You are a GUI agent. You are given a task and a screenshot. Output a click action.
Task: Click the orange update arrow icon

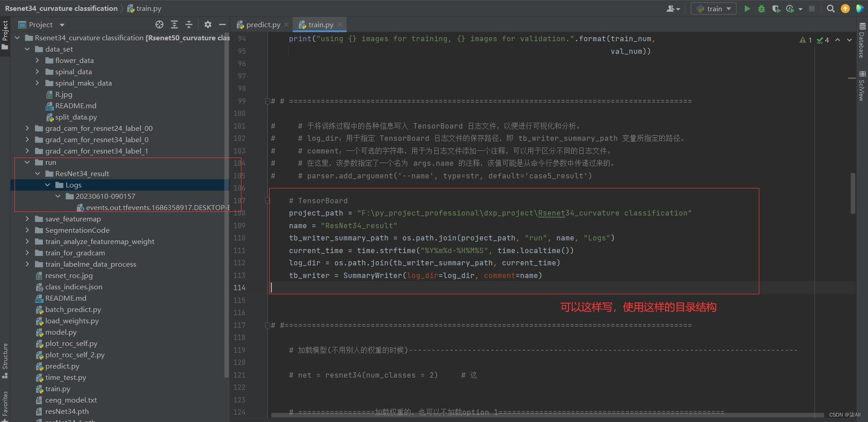tap(845, 9)
